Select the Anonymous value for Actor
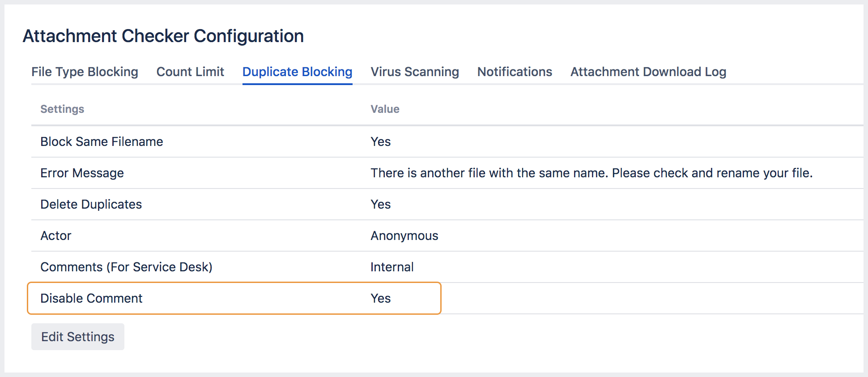Screen dimensions: 868x377 [x=404, y=236]
